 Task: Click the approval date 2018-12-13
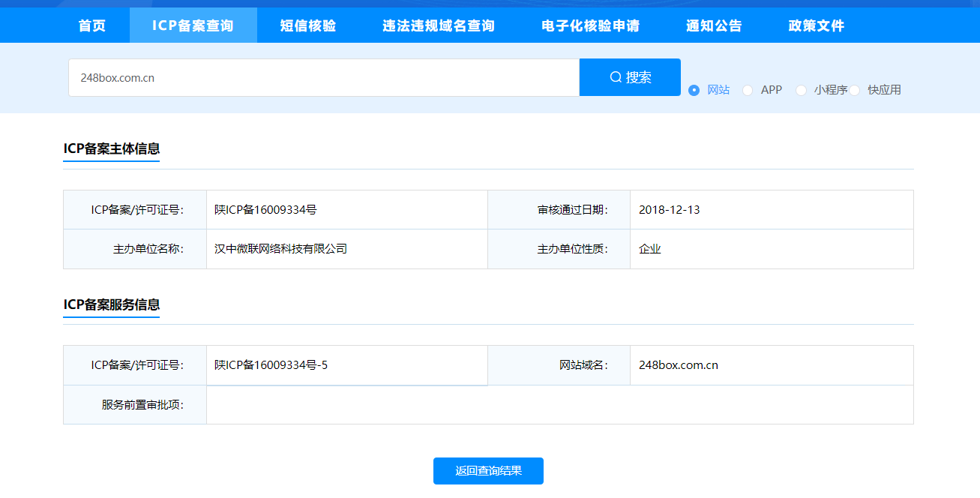pos(669,210)
